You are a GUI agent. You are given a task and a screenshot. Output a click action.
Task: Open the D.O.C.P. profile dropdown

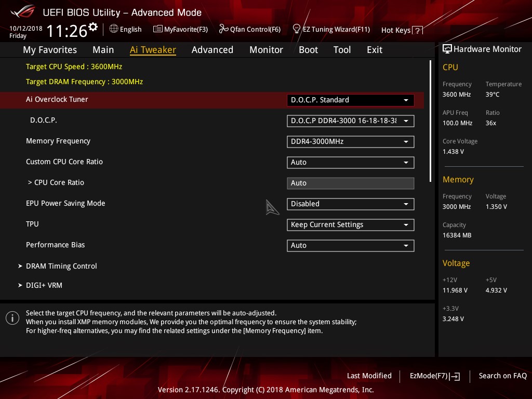(x=350, y=121)
